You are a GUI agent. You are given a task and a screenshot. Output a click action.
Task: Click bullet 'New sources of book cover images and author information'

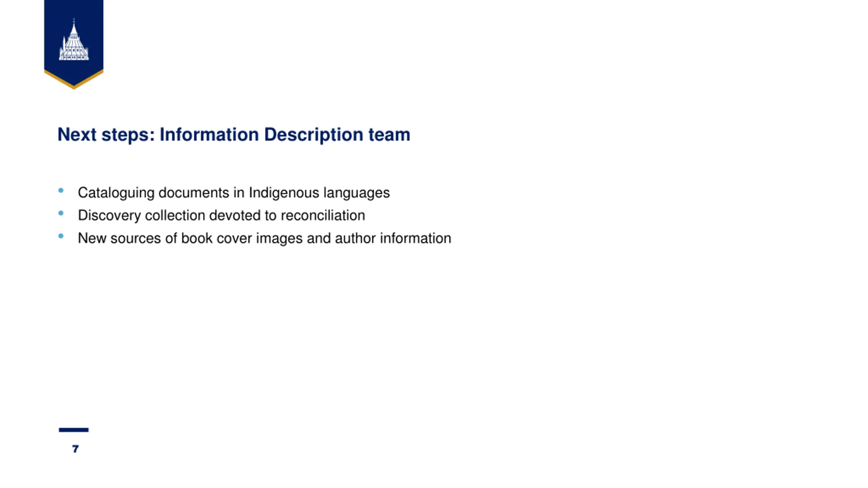(x=264, y=238)
